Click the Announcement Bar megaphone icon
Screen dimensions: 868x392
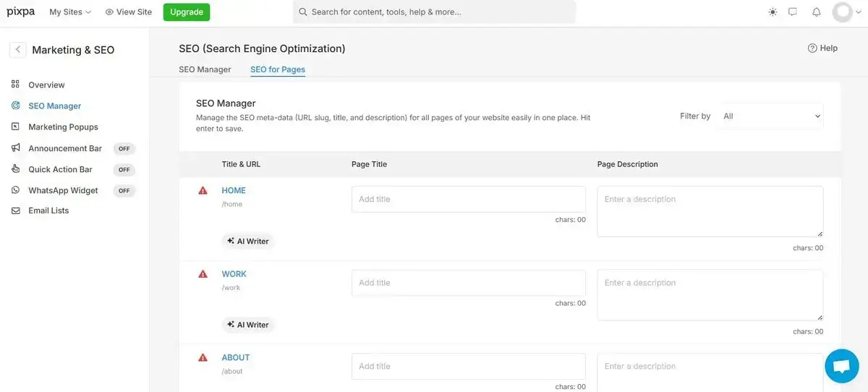coord(15,148)
